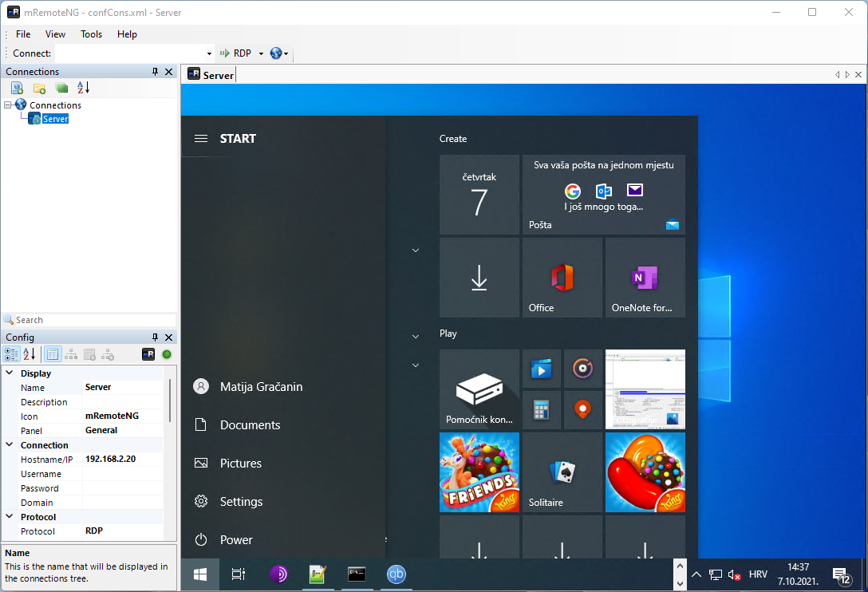This screenshot has width=868, height=592.
Task: Open Pictures from Start menu
Action: point(227,463)
